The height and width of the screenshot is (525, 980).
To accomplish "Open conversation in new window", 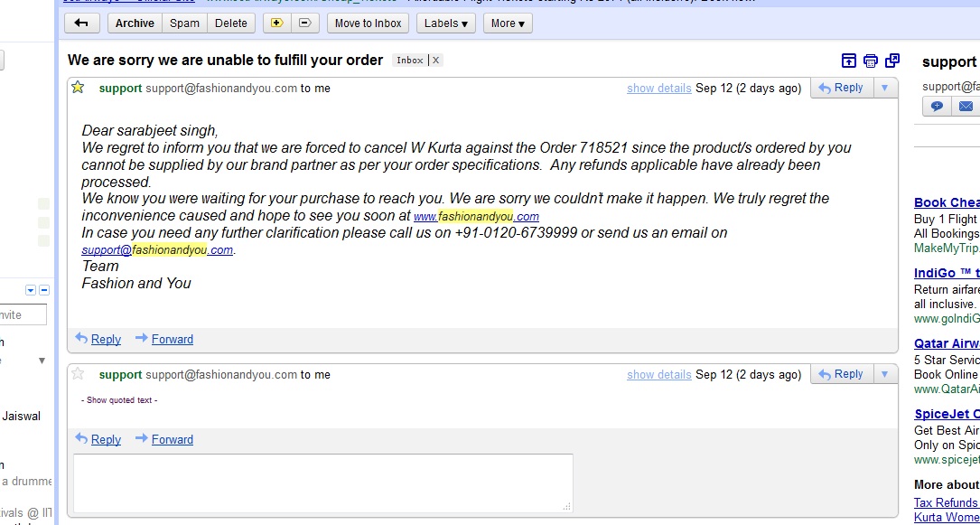I will point(891,61).
